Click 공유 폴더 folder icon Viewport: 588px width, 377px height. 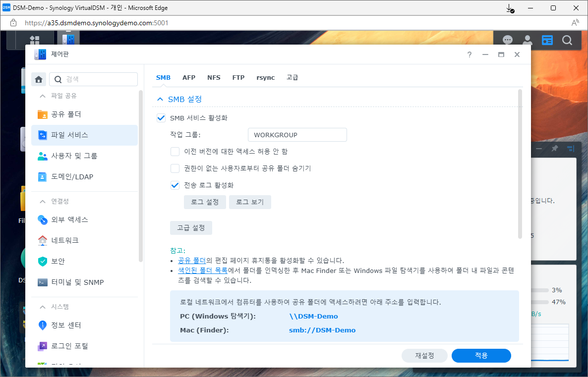pos(42,114)
